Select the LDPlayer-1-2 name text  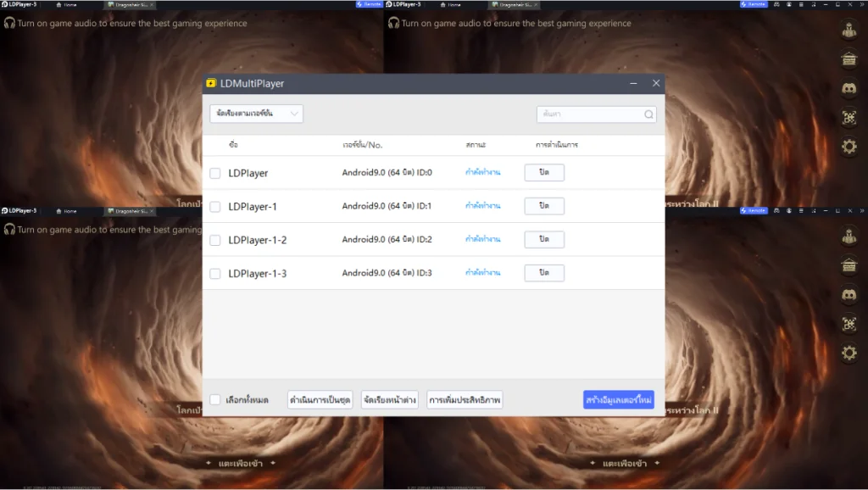click(258, 240)
